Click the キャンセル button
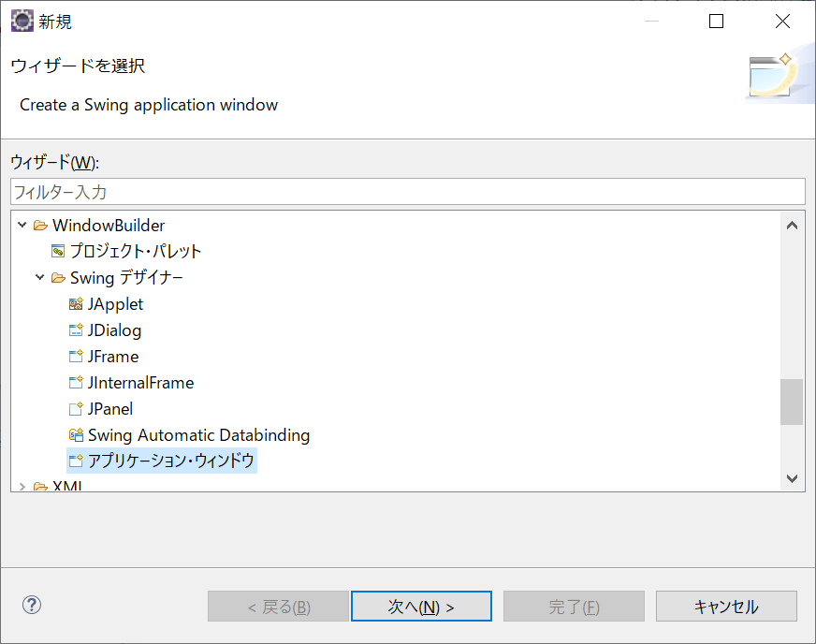The width and height of the screenshot is (816, 644). 726,606
